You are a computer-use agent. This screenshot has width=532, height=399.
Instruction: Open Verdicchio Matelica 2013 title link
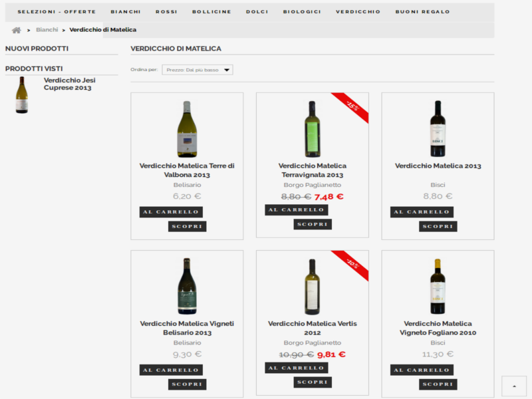(438, 166)
